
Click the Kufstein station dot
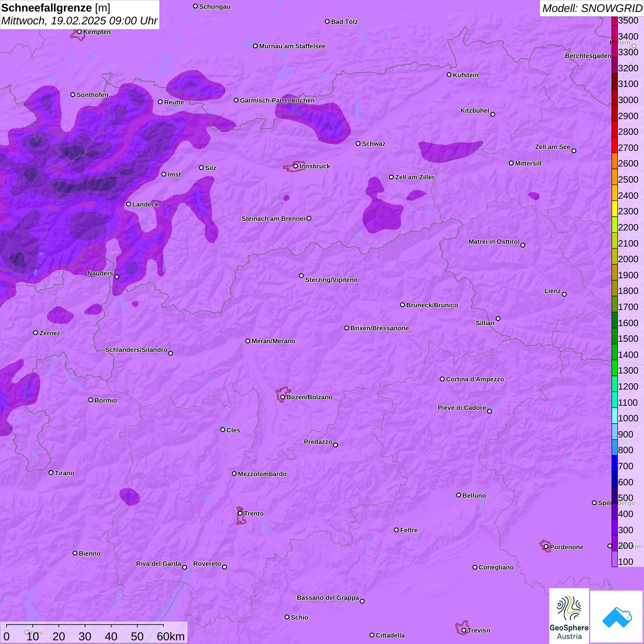[449, 75]
